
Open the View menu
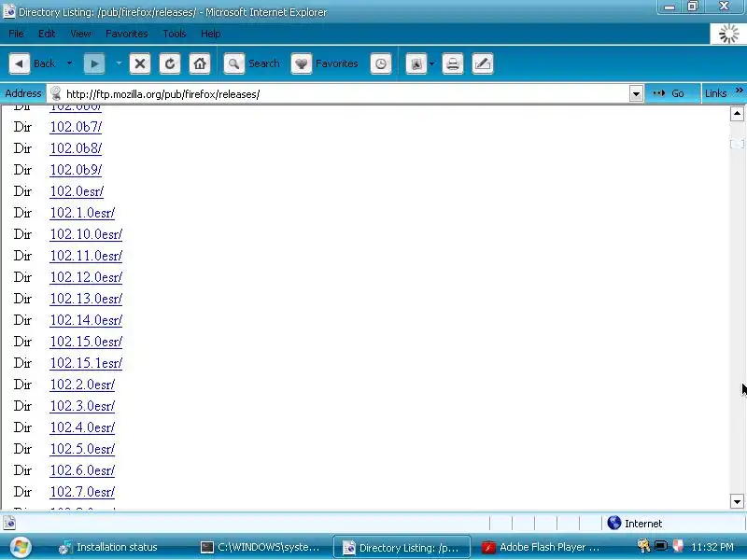(x=80, y=34)
